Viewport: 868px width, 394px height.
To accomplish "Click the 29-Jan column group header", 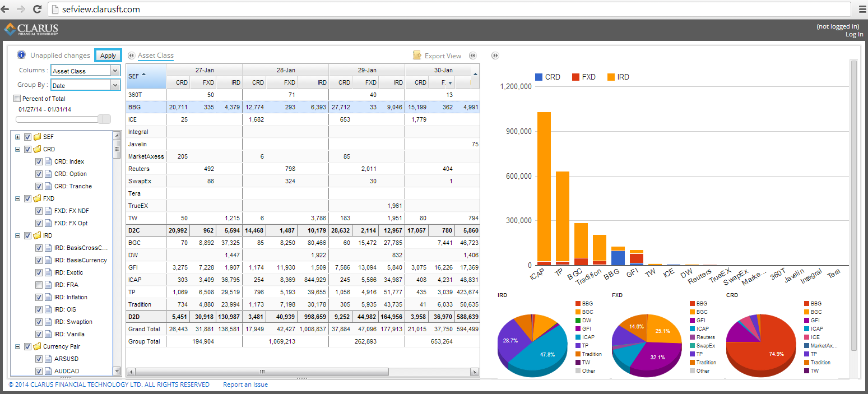I will (366, 70).
